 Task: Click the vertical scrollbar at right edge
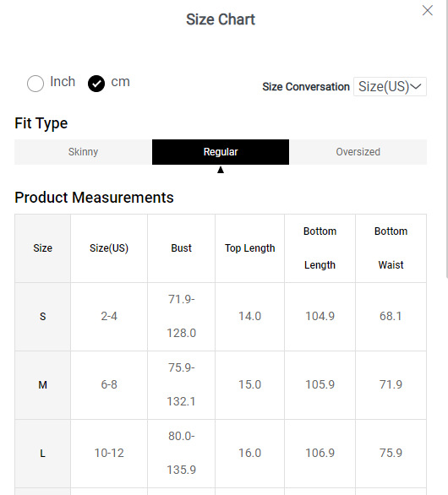pyautogui.click(x=447, y=139)
